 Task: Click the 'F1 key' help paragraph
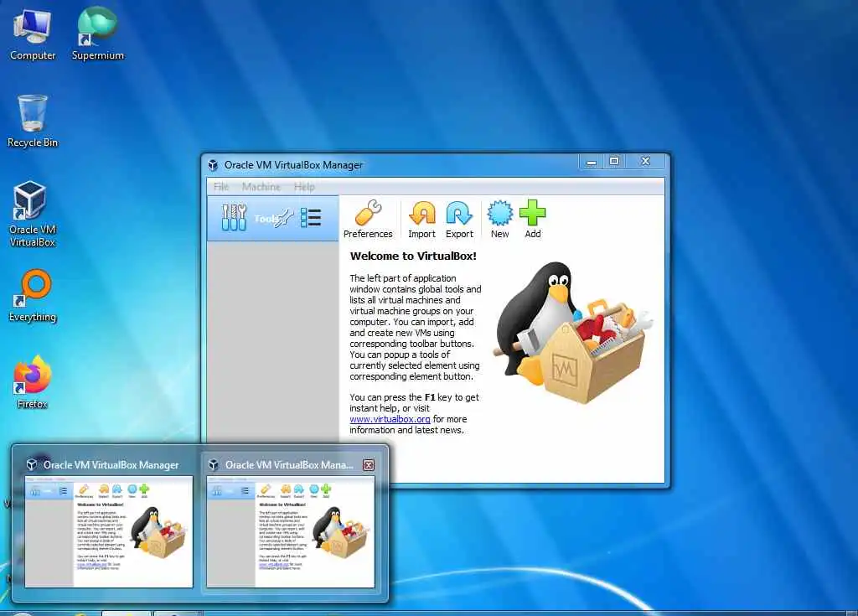414,413
